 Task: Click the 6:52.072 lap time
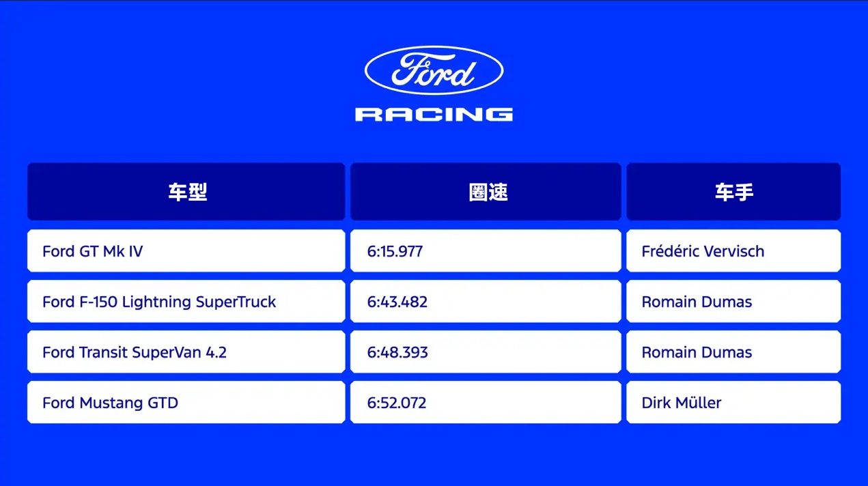pyautogui.click(x=396, y=403)
